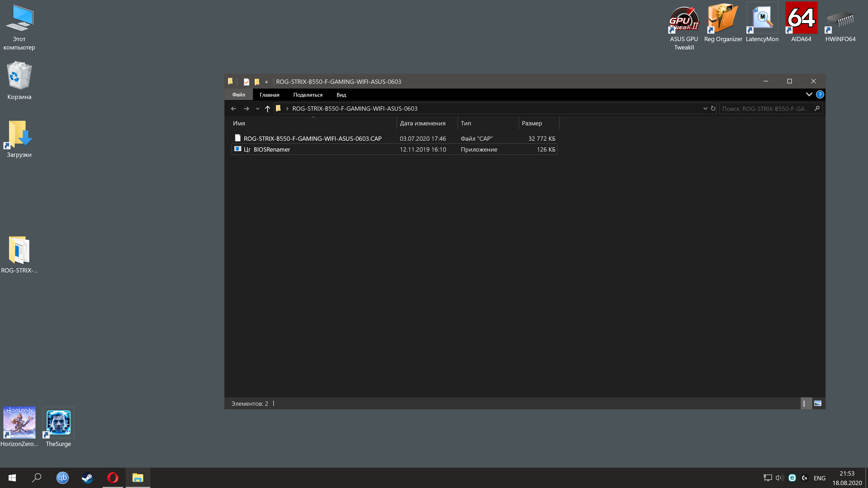Click the Explorer search field

(x=765, y=108)
